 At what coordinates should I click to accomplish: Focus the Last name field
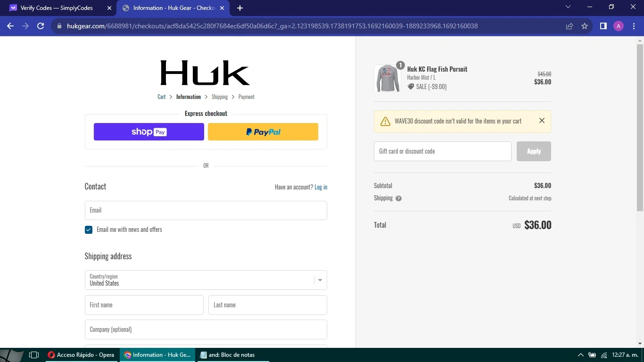(x=268, y=305)
